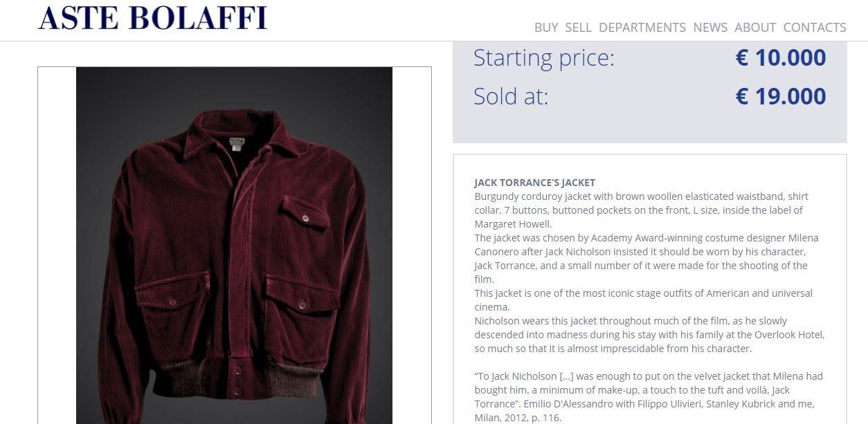868x424 pixels.
Task: Click the chest pocket button on the jacket
Action: click(x=305, y=219)
